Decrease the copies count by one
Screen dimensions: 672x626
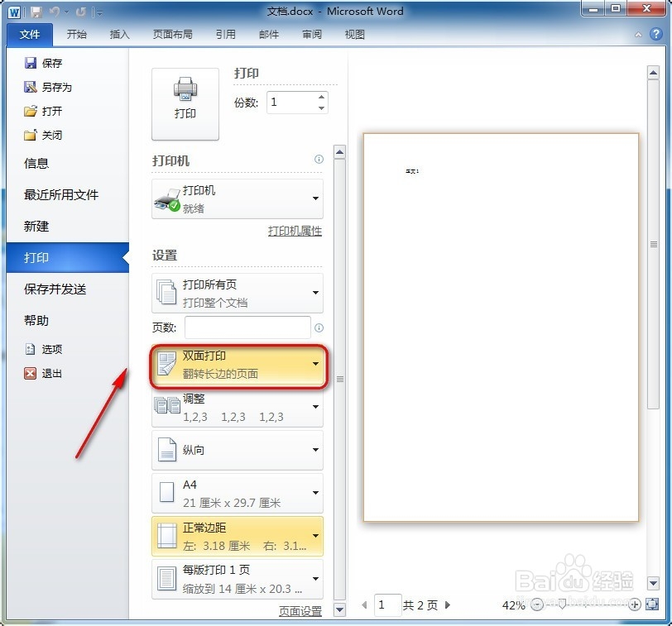pos(321,108)
